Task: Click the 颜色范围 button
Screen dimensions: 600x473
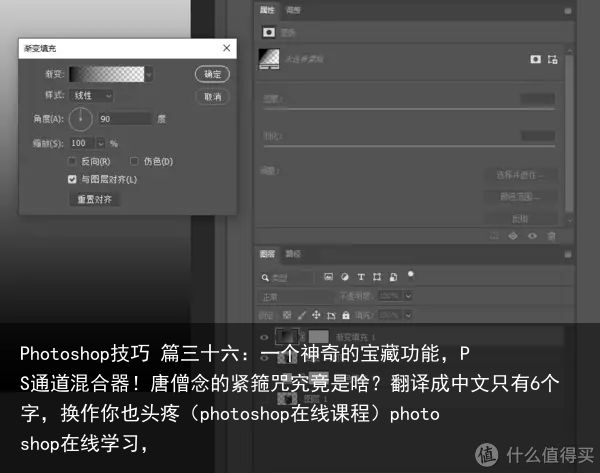Action: [x=520, y=197]
